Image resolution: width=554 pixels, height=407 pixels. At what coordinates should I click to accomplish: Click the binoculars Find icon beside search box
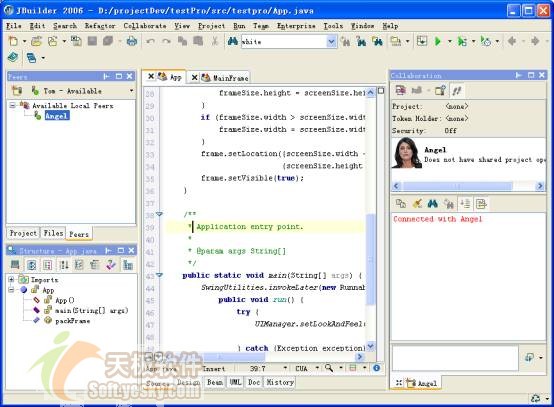point(232,41)
